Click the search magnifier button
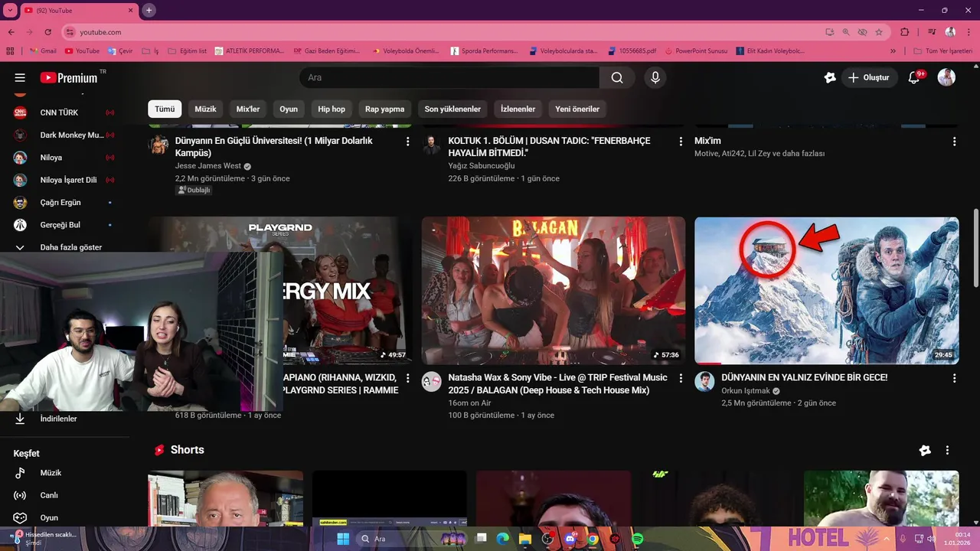980x551 pixels. [617, 77]
